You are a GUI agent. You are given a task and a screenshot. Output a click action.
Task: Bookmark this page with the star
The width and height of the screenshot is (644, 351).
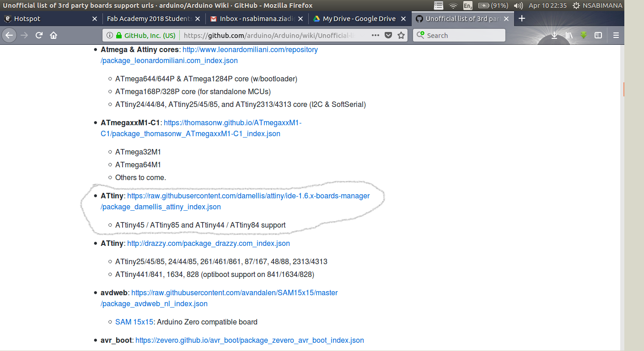coord(401,35)
